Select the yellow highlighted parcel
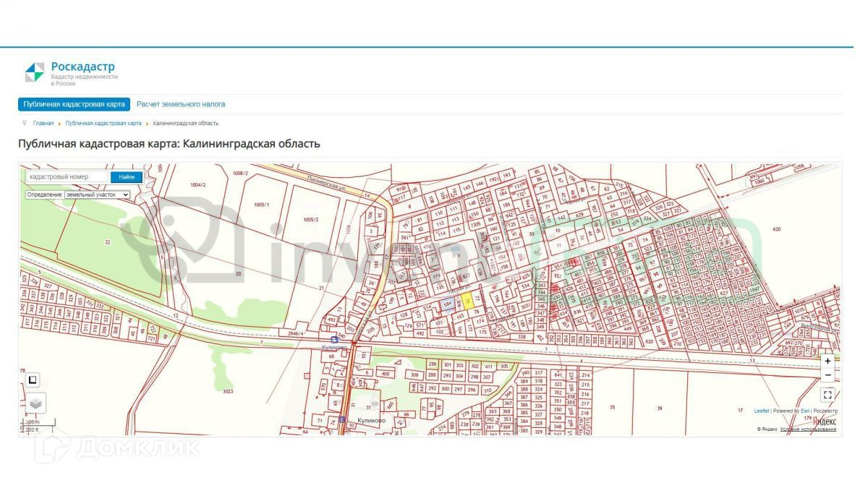The width and height of the screenshot is (868, 488). [x=468, y=301]
